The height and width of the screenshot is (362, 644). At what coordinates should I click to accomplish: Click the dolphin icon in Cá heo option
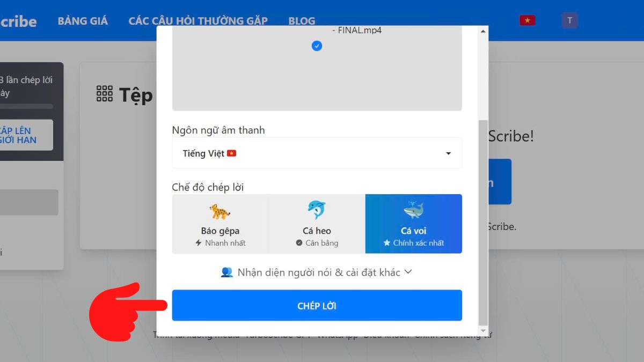[x=317, y=209]
